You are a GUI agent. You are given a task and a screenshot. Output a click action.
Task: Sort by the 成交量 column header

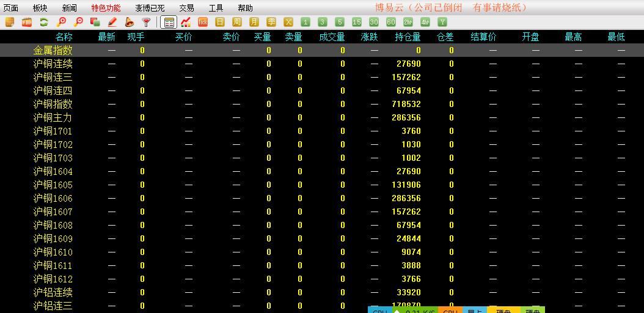332,37
